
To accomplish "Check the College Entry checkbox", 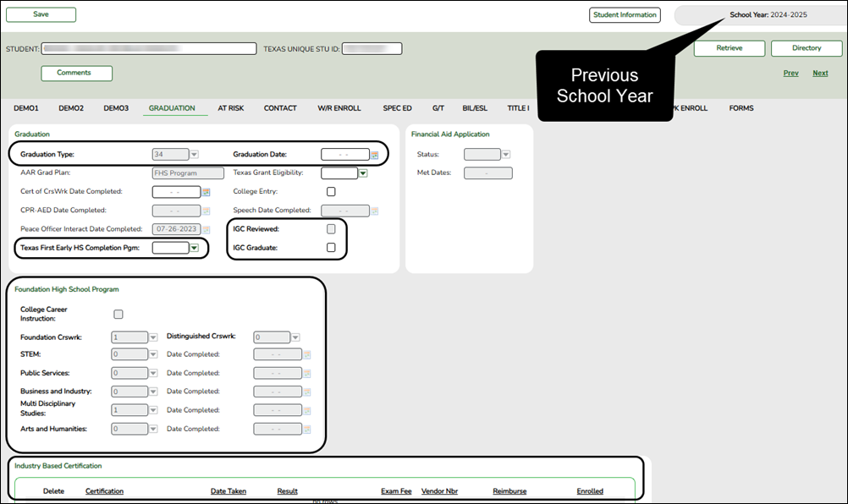I will [331, 192].
